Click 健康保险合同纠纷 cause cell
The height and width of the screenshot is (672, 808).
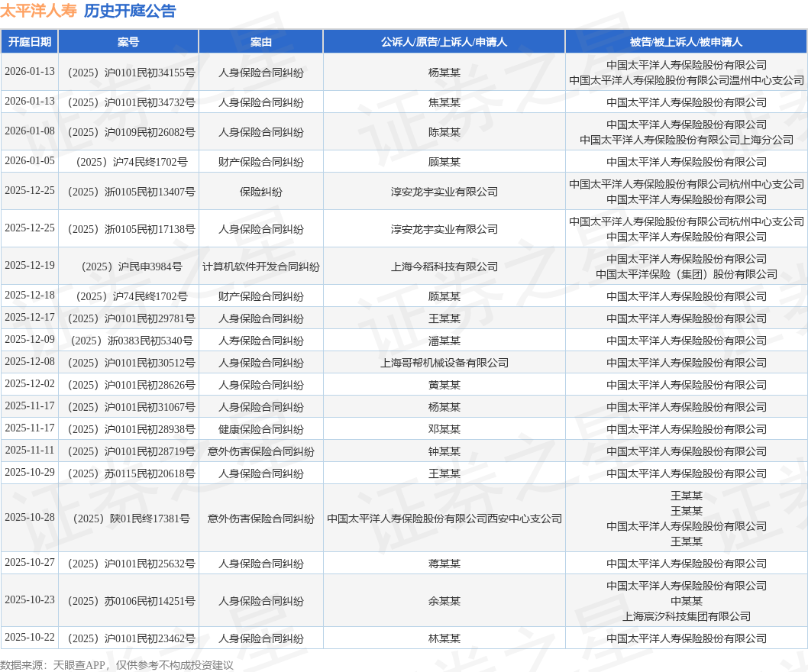tap(261, 429)
